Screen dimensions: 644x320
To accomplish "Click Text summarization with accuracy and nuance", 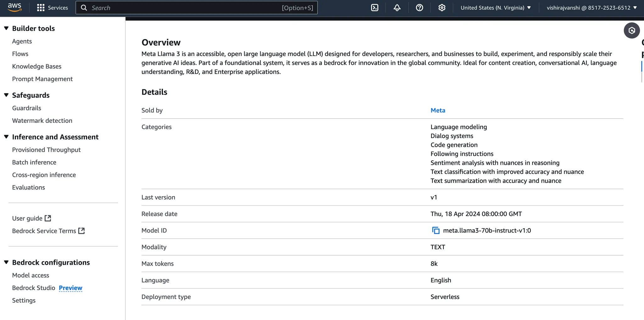I will pyautogui.click(x=496, y=181).
